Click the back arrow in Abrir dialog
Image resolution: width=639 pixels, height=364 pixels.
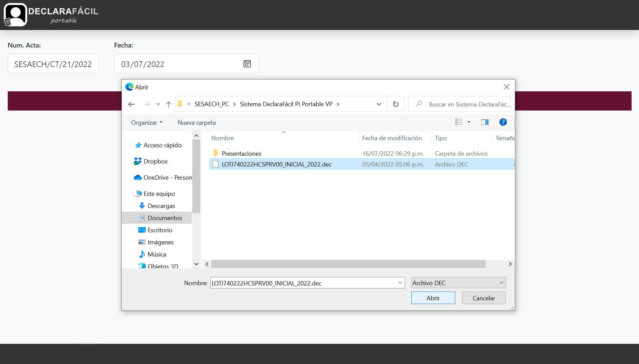132,104
